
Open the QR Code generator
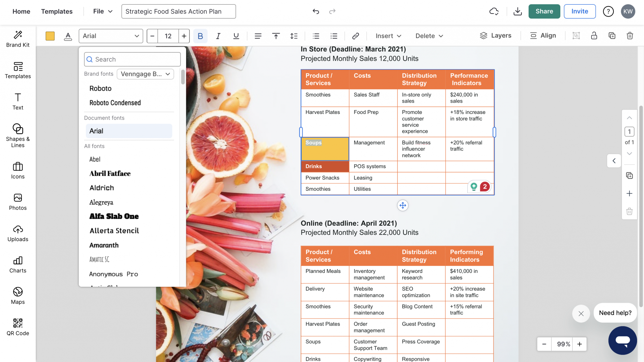18,326
